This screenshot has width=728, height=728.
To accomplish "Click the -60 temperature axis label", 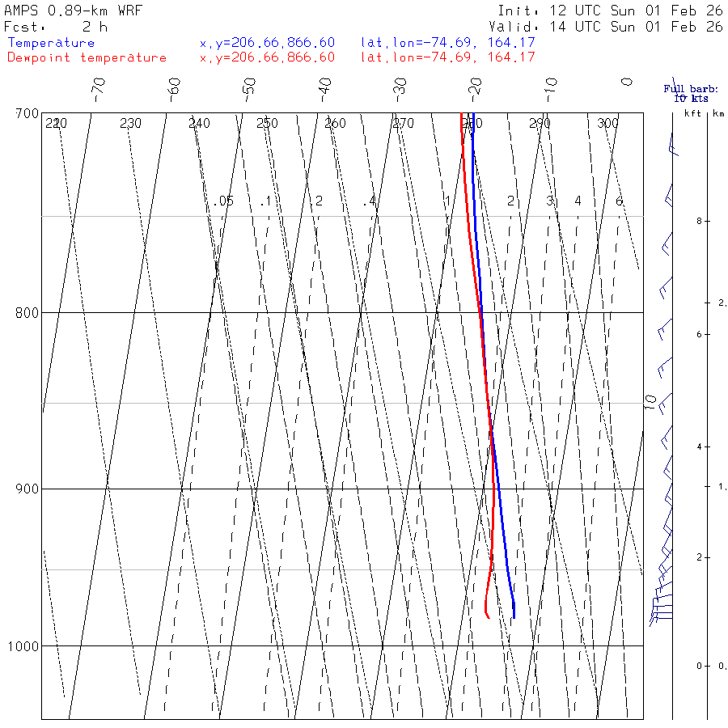I will click(x=174, y=90).
